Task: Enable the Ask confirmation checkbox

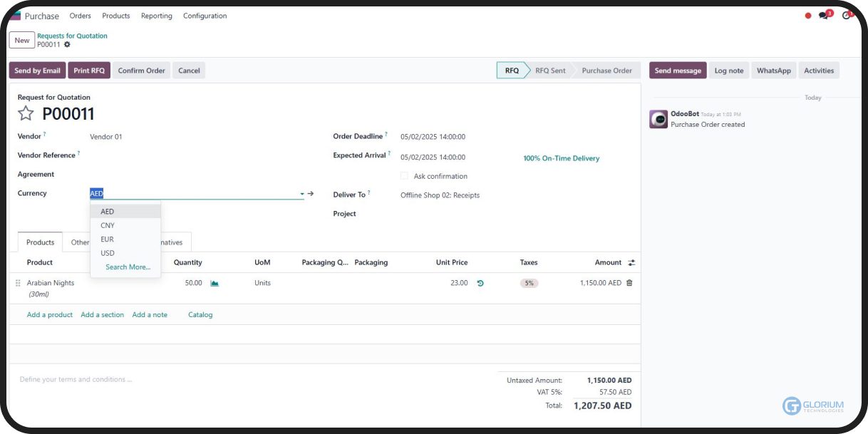Action: [404, 176]
